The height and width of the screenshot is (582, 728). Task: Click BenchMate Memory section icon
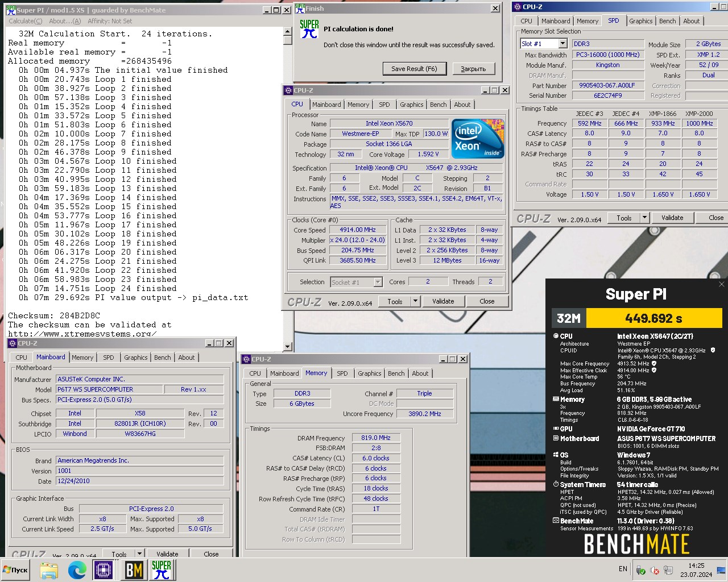(x=556, y=400)
